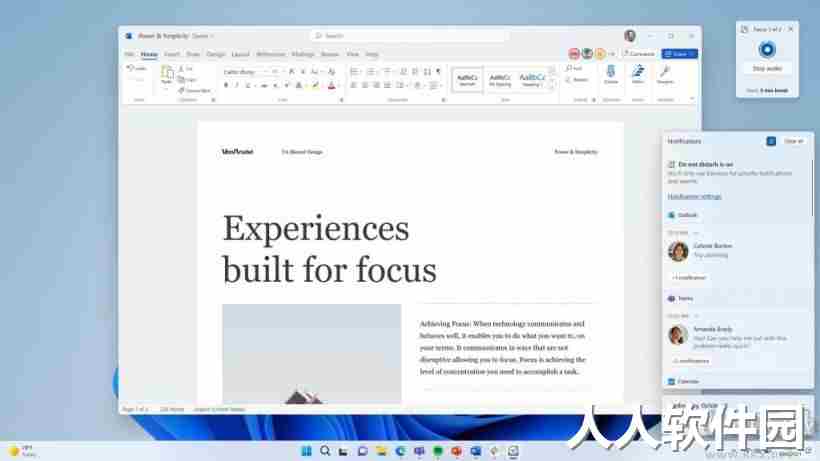Click the red collaborator avatar
This screenshot has width=820, height=461.
point(574,54)
